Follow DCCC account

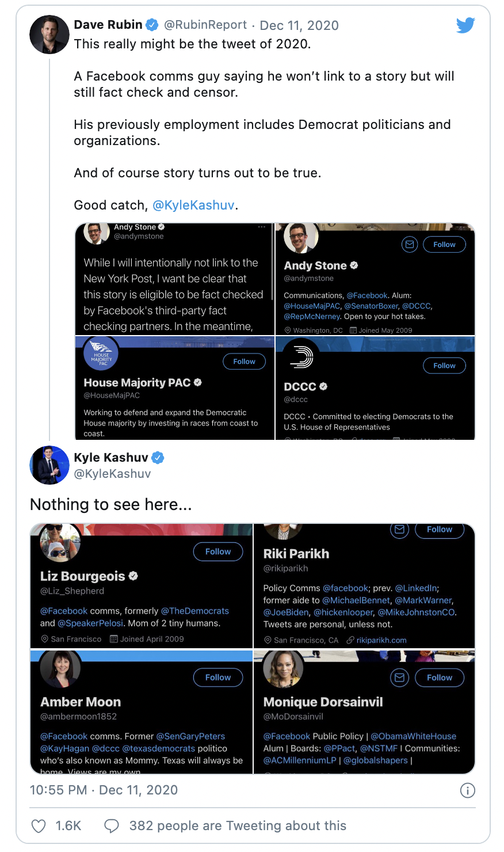coord(445,366)
